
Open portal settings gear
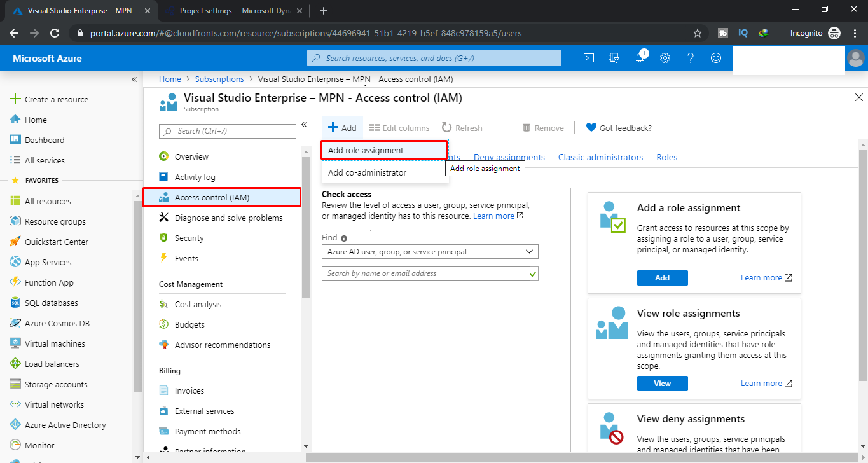[665, 58]
